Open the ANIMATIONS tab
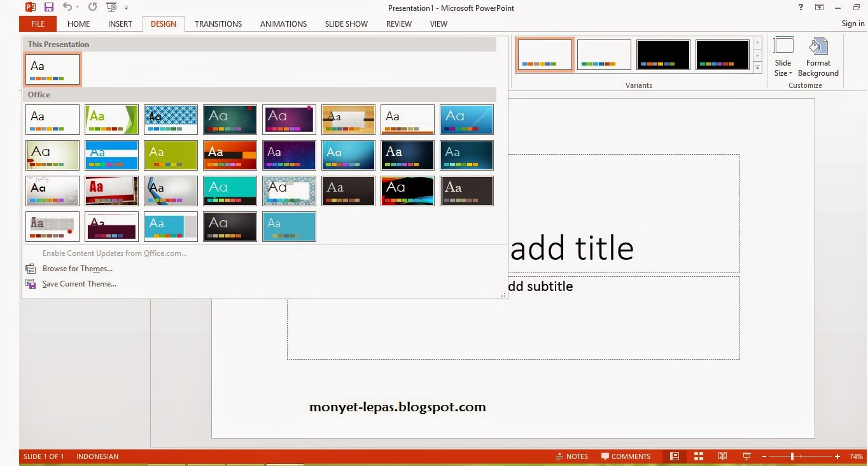This screenshot has width=868, height=466. pos(284,24)
